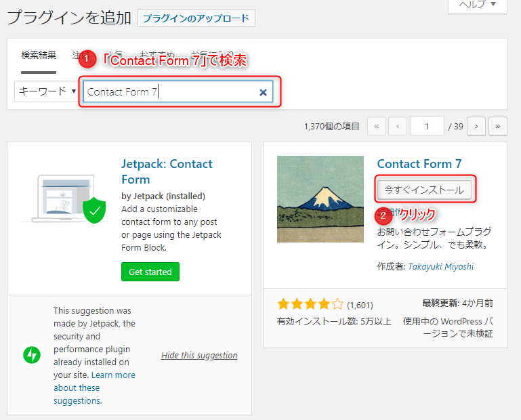This screenshot has width=521, height=420.
Task: Go to previous results page
Action: click(x=398, y=126)
